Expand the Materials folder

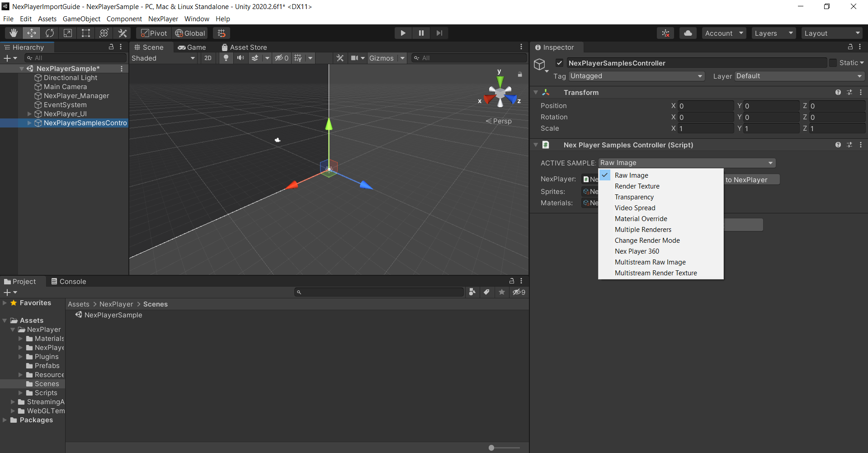[x=20, y=339]
